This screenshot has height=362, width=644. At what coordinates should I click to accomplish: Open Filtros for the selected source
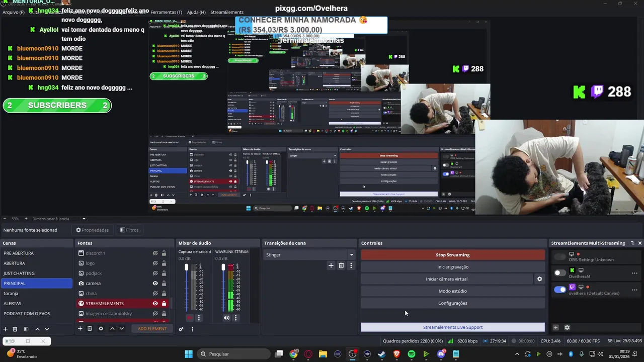tap(129, 230)
